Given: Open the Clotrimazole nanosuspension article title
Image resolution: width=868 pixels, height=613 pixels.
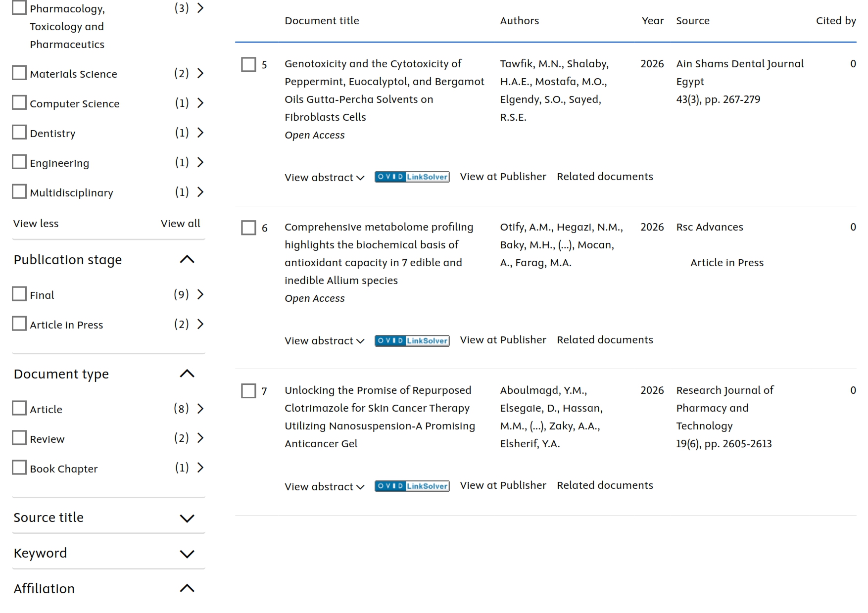Looking at the screenshot, I should click(x=380, y=417).
